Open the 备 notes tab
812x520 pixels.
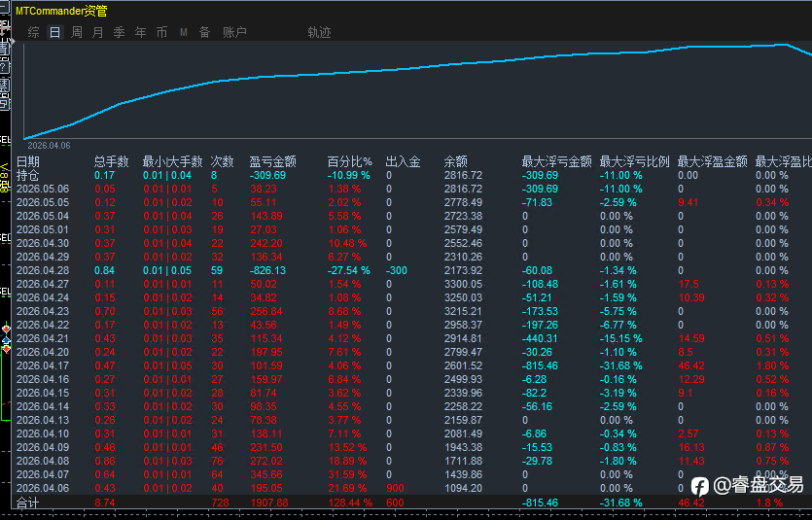tap(204, 33)
